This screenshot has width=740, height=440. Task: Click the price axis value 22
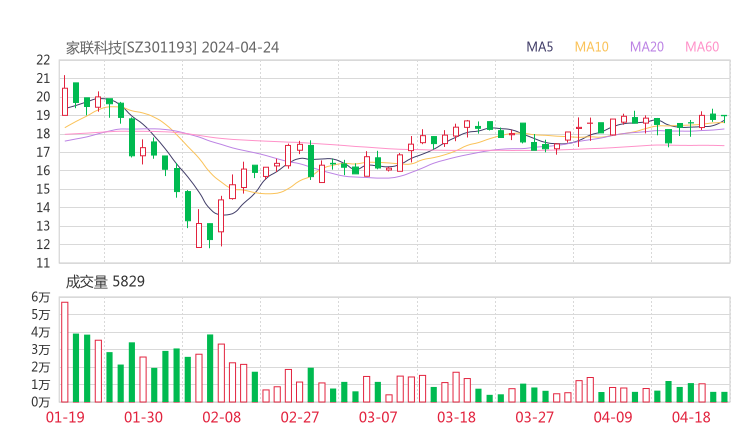pos(43,60)
